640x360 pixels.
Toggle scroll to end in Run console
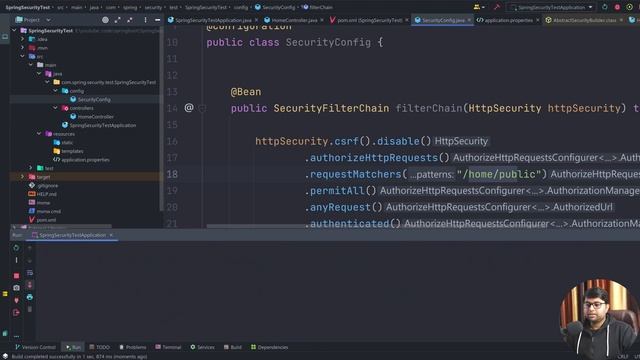[x=30, y=285]
